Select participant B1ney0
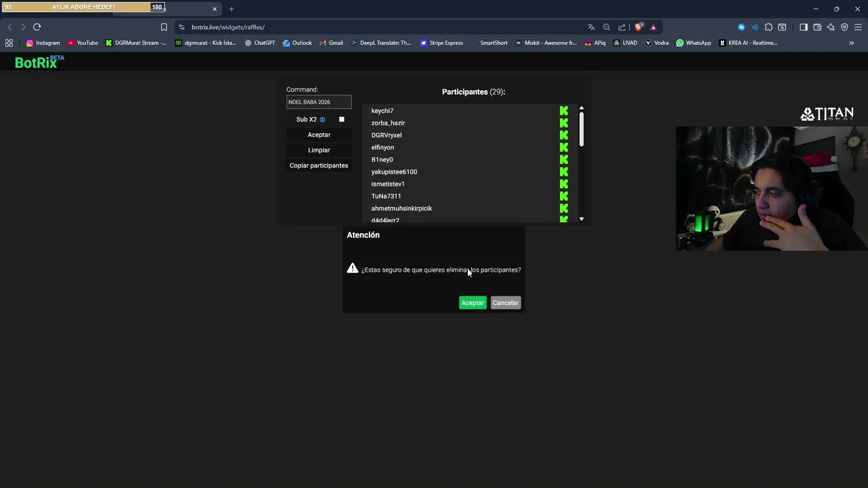This screenshot has width=868, height=488. pos(382,160)
